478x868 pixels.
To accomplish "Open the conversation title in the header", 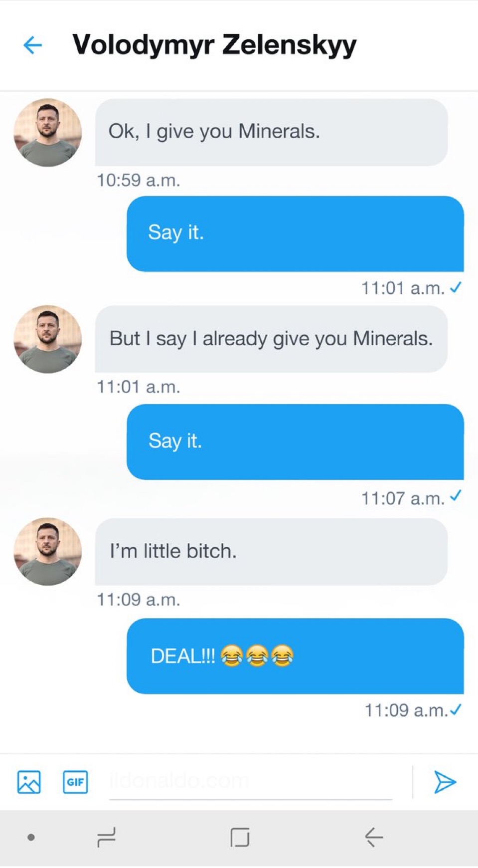I will tap(214, 45).
